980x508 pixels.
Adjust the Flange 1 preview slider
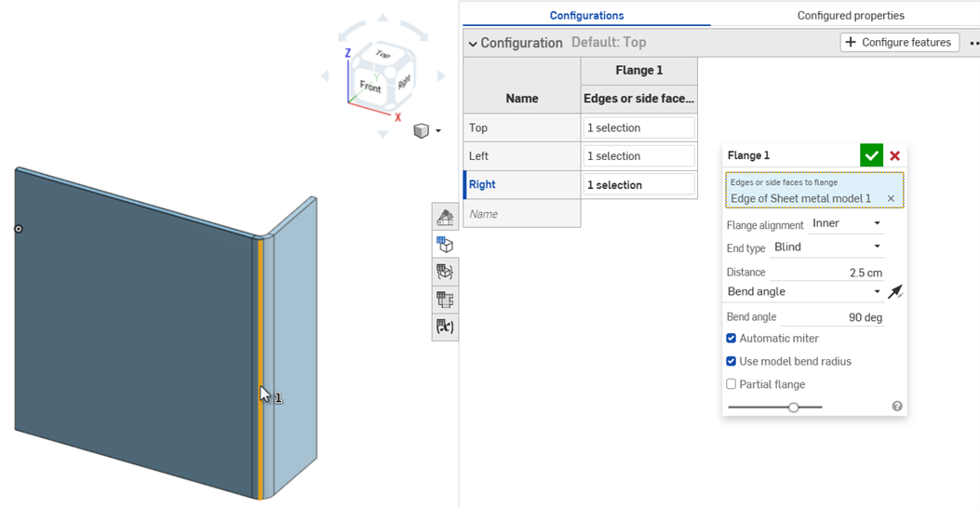pos(793,408)
